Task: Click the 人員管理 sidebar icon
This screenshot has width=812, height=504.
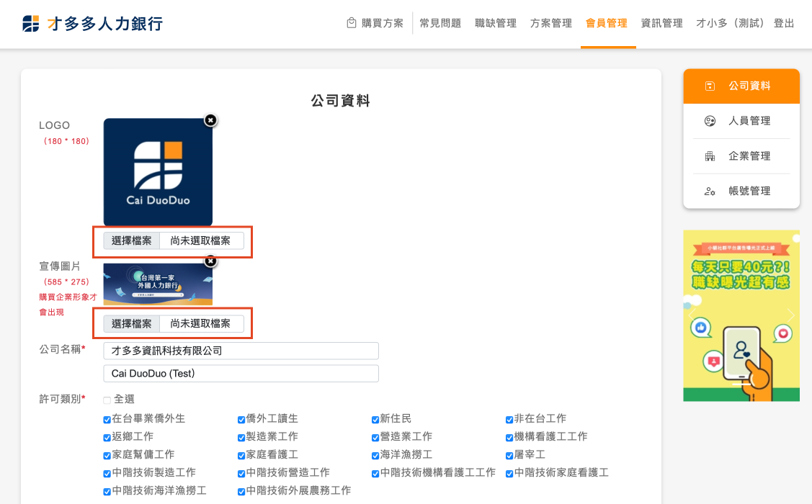Action: [710, 121]
